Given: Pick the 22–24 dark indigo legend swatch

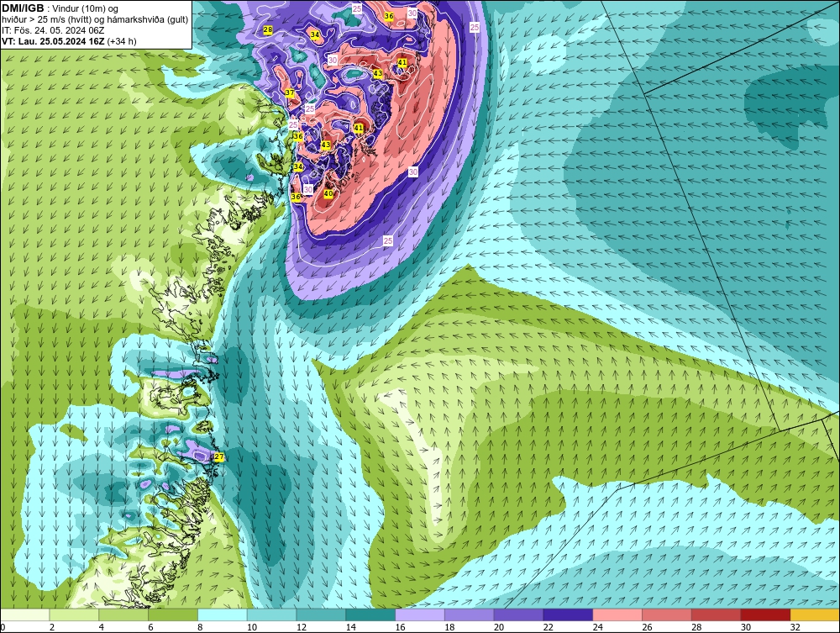Looking at the screenshot, I should (568, 615).
